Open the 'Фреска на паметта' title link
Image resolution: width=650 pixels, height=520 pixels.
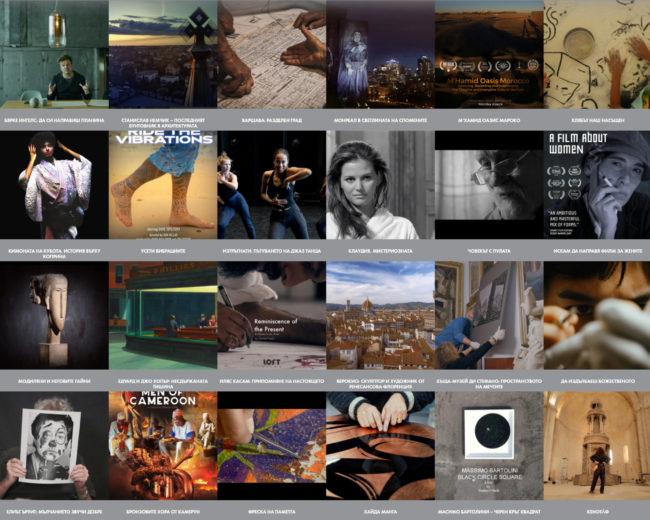[x=271, y=511]
